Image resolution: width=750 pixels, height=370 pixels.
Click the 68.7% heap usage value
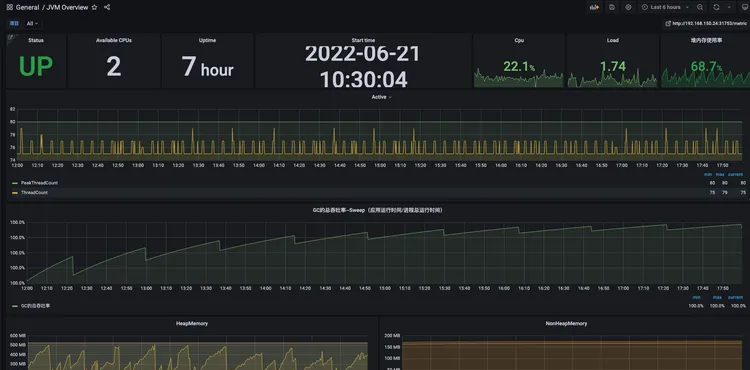[x=706, y=66]
